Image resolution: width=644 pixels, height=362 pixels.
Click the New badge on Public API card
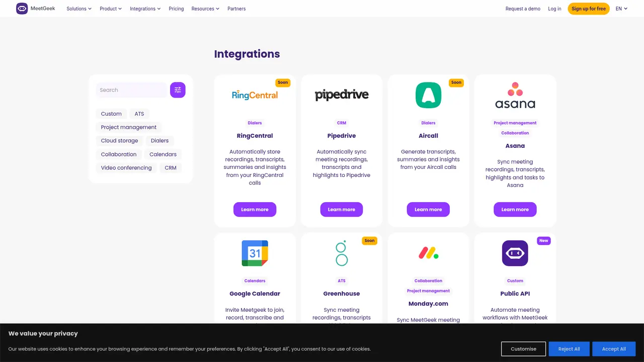544,241
